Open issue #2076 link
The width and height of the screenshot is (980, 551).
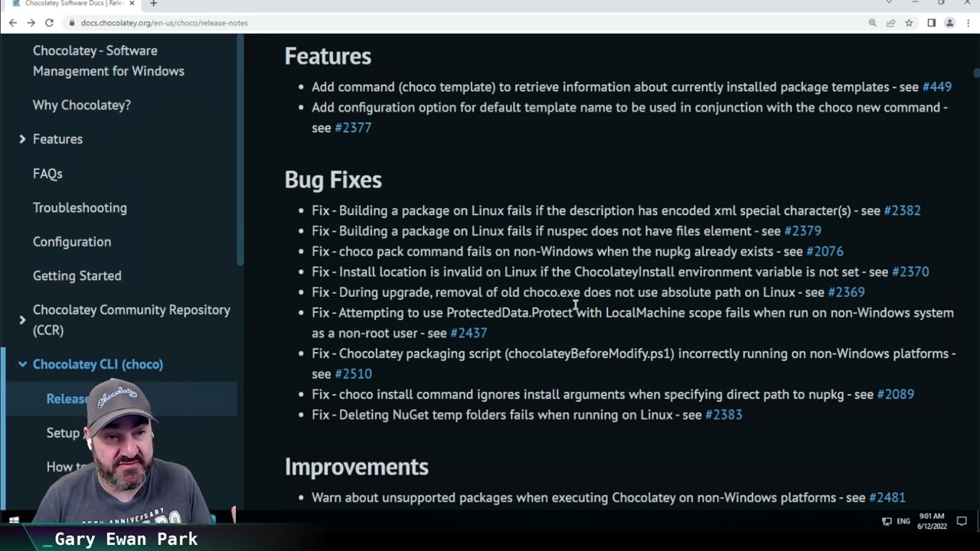(x=825, y=252)
